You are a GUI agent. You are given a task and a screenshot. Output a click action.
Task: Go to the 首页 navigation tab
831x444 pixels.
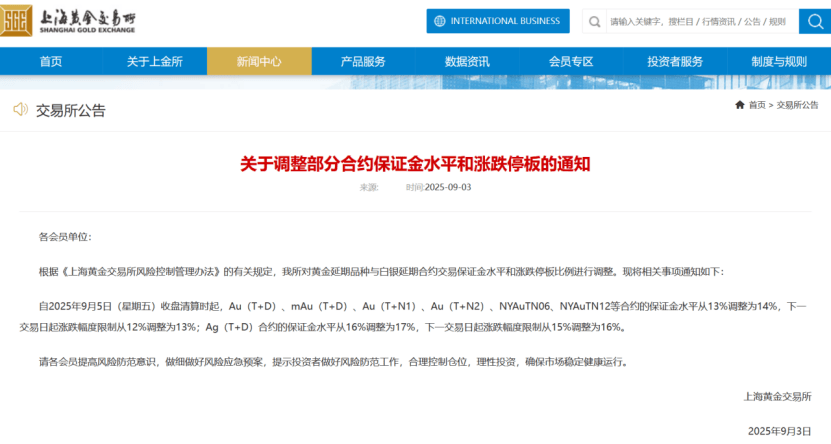51,61
